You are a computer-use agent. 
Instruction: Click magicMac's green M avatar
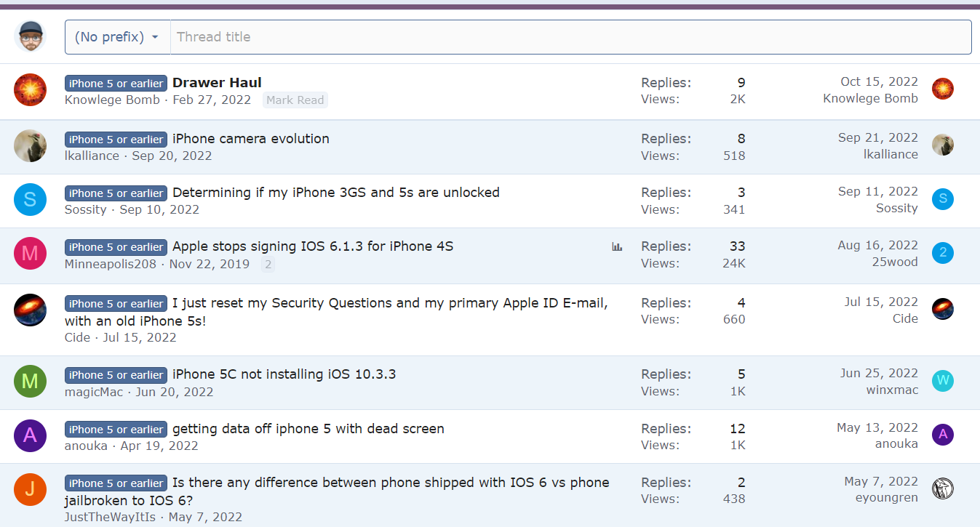coord(30,382)
